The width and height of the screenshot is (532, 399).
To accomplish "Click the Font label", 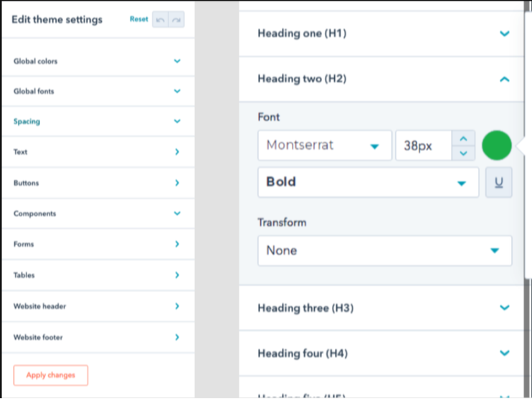I will click(269, 117).
